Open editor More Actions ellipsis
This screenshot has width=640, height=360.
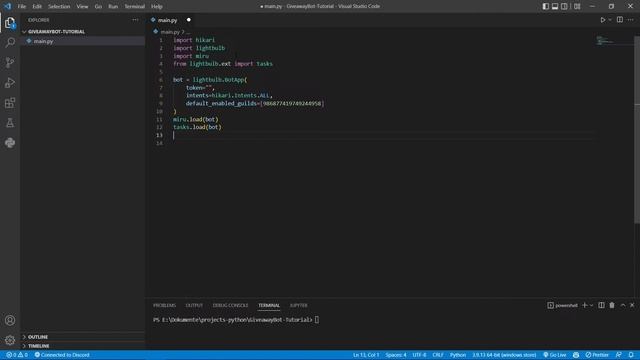631,20
